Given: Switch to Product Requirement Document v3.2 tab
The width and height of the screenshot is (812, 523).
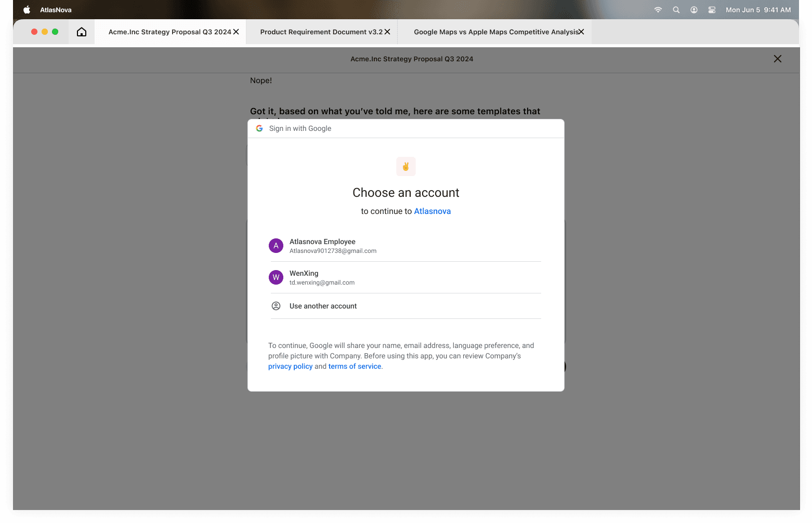Looking at the screenshot, I should pyautogui.click(x=321, y=32).
